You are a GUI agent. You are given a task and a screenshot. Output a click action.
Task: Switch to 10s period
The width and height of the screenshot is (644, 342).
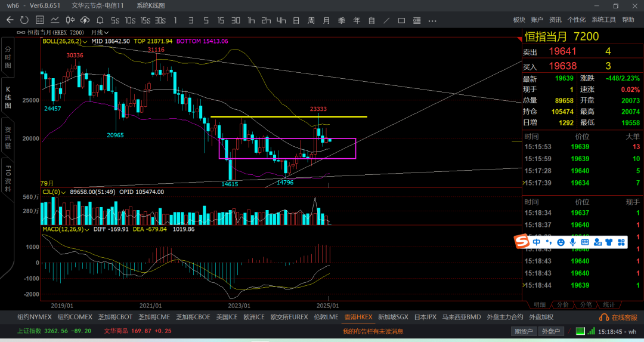click(130, 20)
